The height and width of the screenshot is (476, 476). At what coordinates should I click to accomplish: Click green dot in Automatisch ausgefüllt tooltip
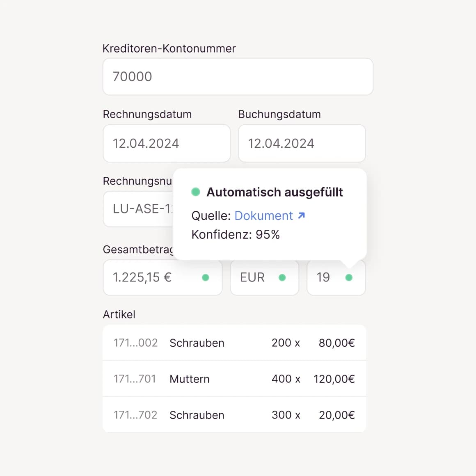pyautogui.click(x=196, y=192)
